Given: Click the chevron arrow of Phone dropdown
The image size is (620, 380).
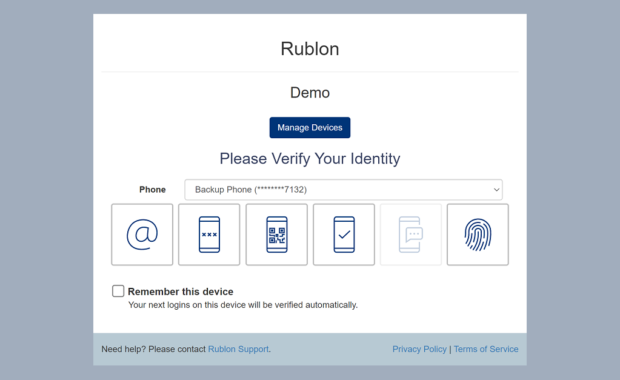Looking at the screenshot, I should [x=496, y=190].
